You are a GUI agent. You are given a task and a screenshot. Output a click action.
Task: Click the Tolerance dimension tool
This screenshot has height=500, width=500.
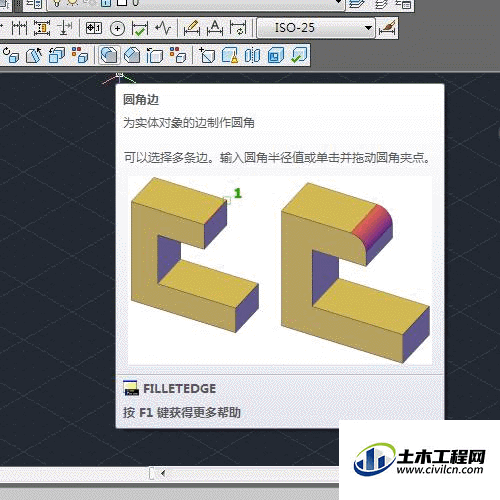(94, 28)
